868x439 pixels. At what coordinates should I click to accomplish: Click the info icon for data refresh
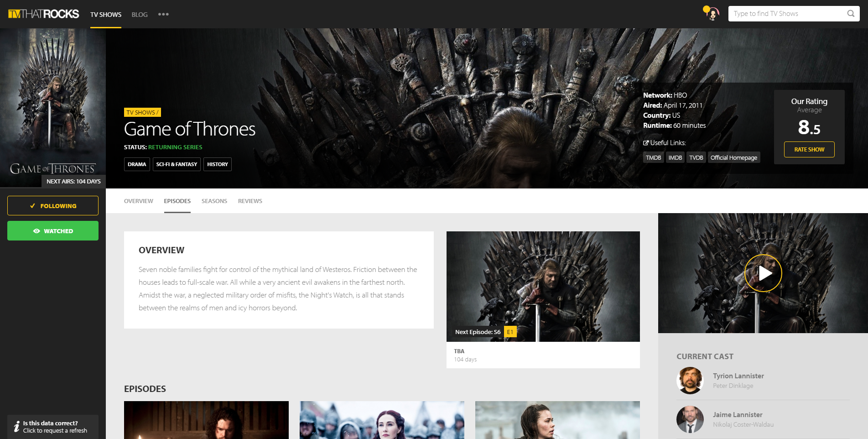pos(17,427)
